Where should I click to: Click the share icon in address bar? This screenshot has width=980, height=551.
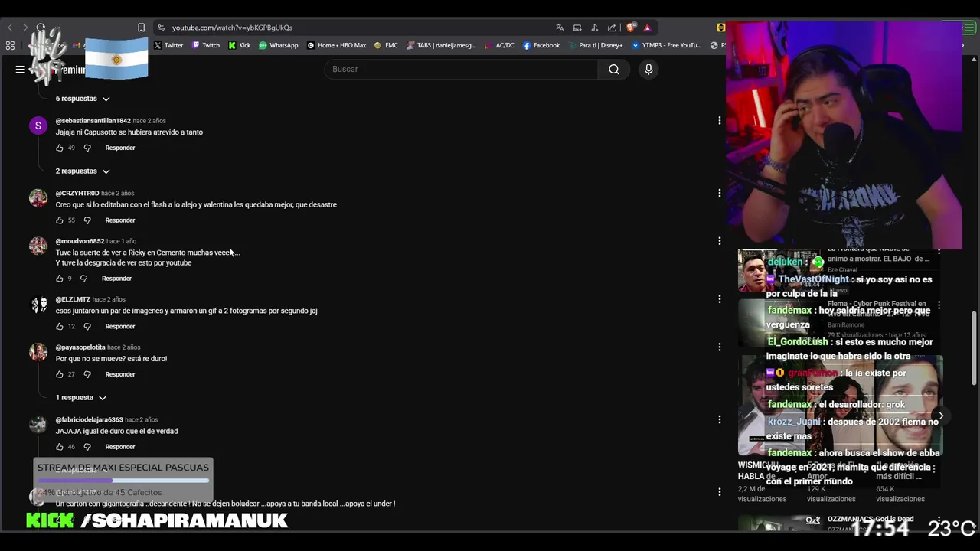tap(612, 28)
